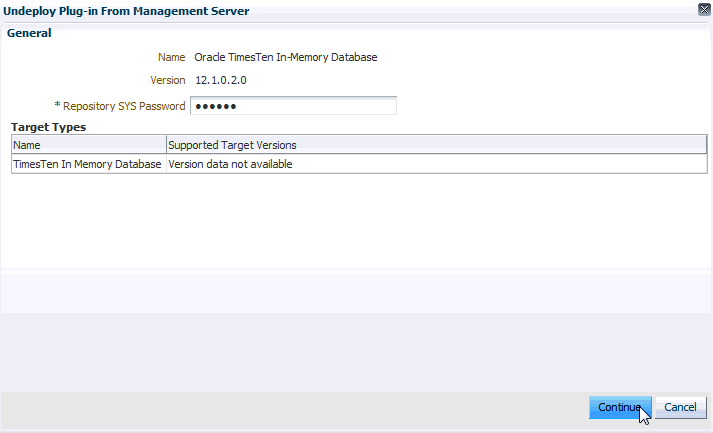Click the Repository SYS Password field
Viewport: 713px width, 433px height.
click(293, 106)
